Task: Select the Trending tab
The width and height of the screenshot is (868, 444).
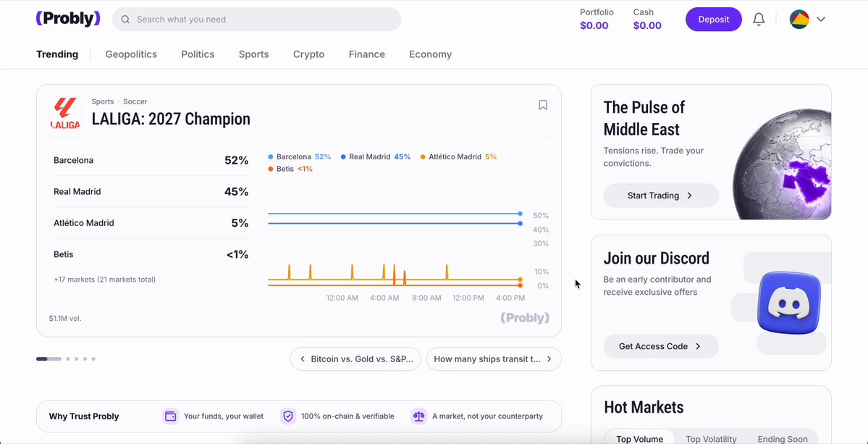Action: (x=57, y=54)
